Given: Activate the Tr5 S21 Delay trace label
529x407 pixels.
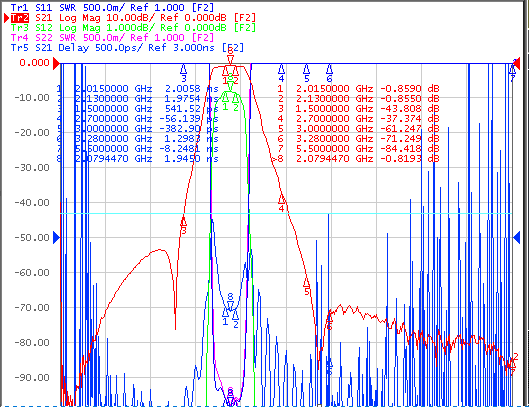Looking at the screenshot, I should [x=127, y=48].
